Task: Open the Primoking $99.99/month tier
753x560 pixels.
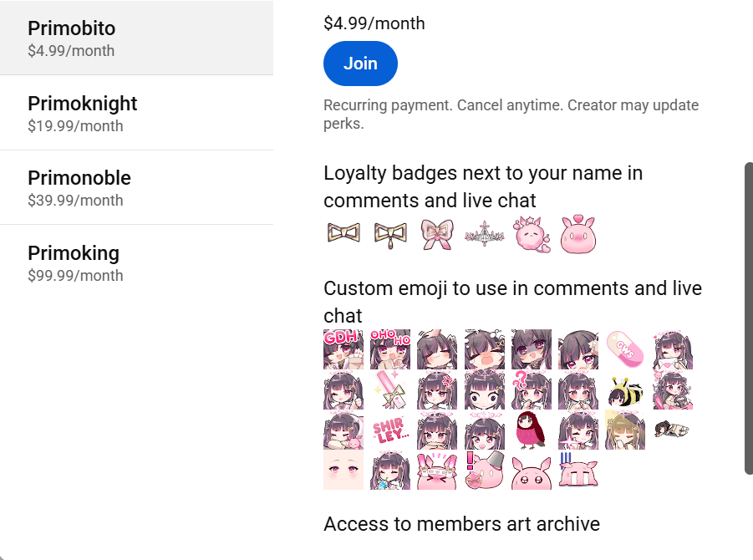Action: point(136,262)
